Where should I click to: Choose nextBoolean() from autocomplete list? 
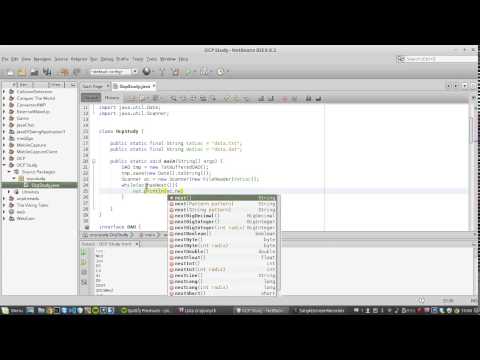tap(222, 234)
